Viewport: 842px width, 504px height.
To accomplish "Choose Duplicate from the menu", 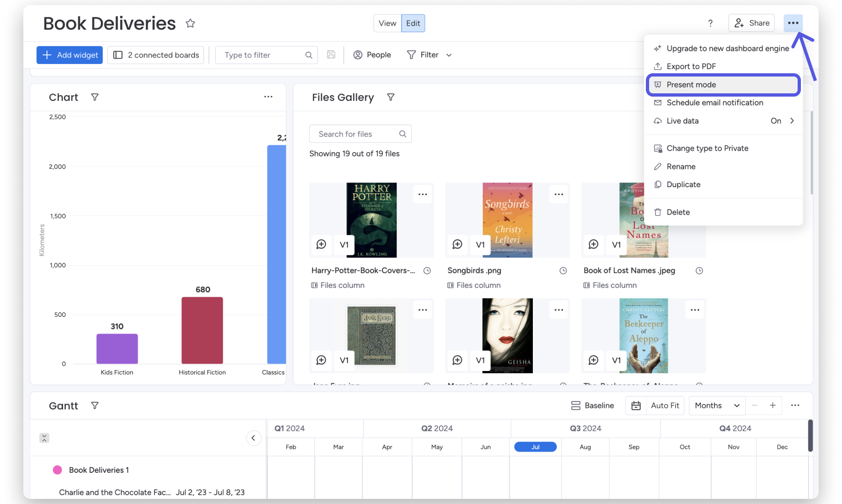I will [724, 184].
